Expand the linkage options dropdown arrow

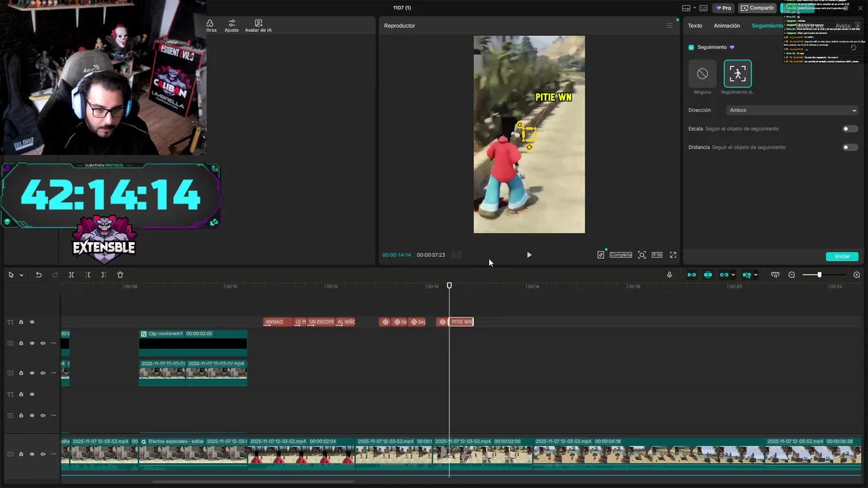coord(733,274)
